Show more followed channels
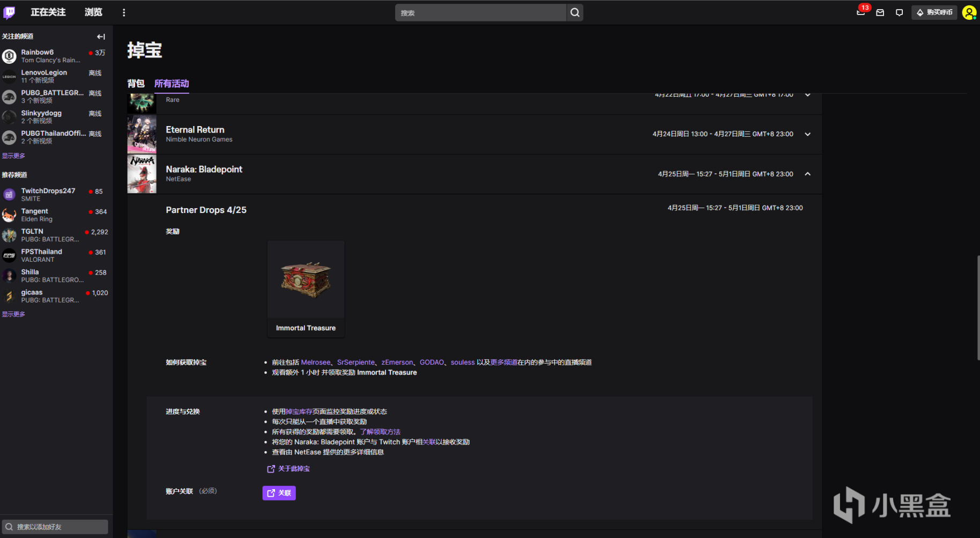The height and width of the screenshot is (538, 980). (13, 156)
